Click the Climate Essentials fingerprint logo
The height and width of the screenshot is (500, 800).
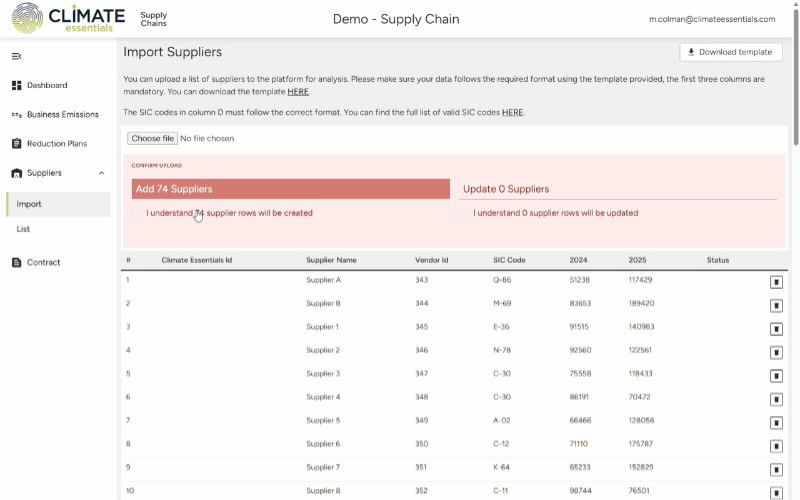[27, 18]
